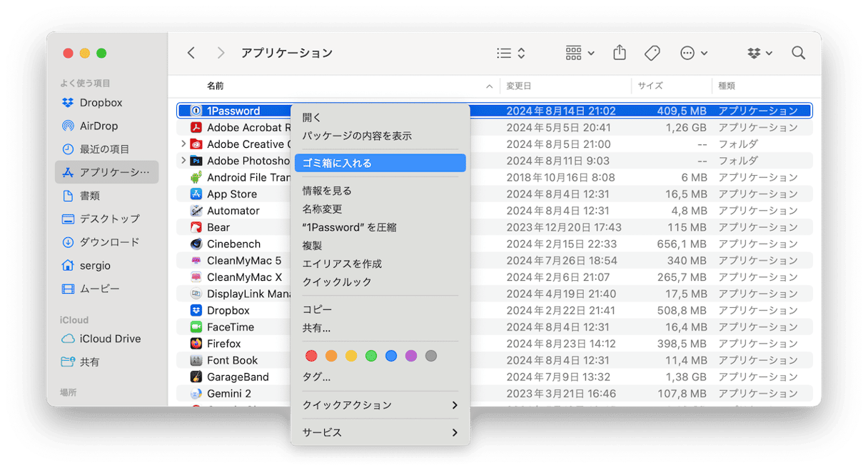
Task: Sort by サイズ column header
Action: pyautogui.click(x=650, y=86)
